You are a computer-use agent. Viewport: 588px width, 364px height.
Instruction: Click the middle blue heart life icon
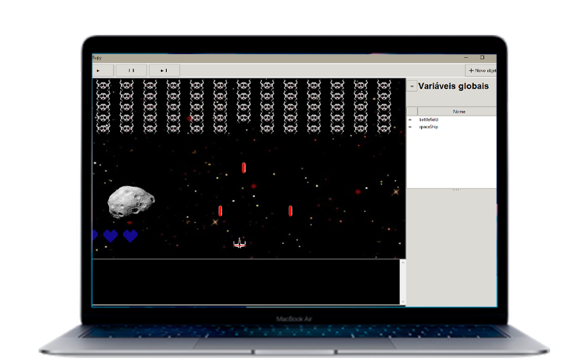pyautogui.click(x=110, y=236)
